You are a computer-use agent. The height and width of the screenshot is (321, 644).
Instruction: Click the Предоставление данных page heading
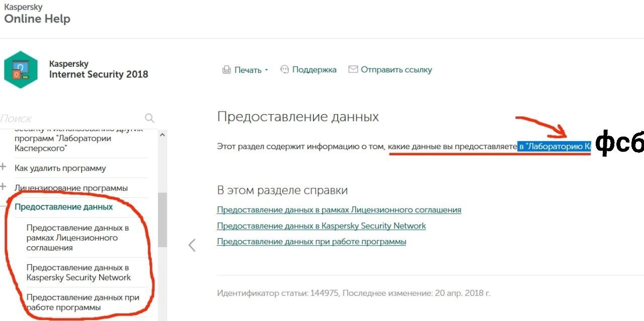click(298, 117)
